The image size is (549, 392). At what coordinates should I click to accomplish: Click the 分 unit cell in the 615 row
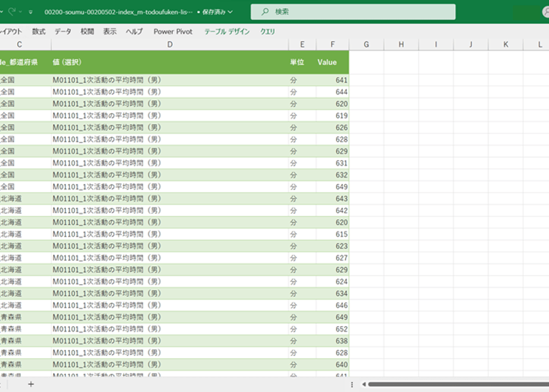click(x=302, y=234)
